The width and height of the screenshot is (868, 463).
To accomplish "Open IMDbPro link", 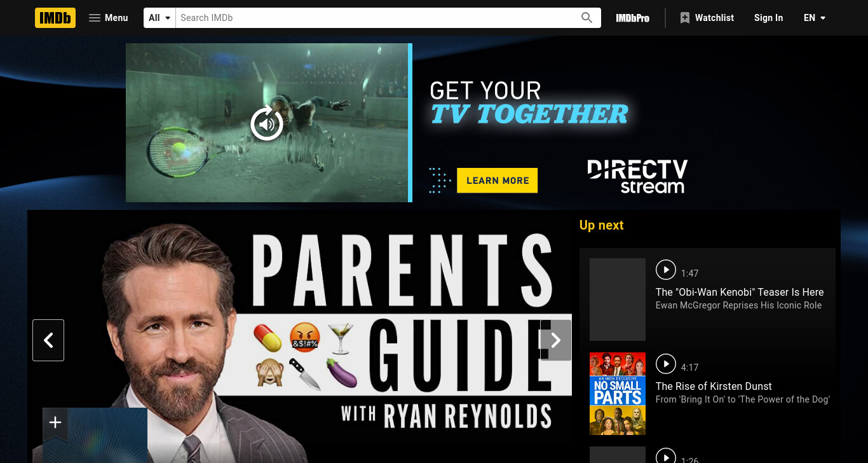I will (x=632, y=18).
